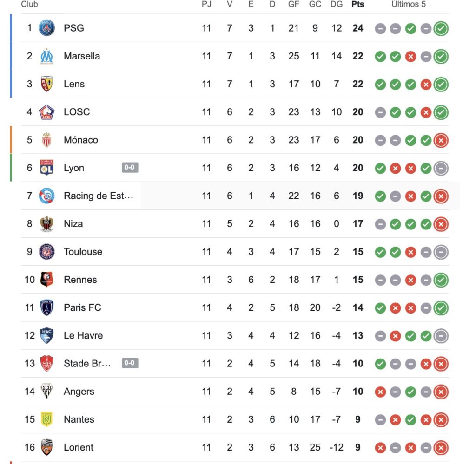476x464 pixels.
Task: Select the Paris FC team name
Action: point(82,307)
